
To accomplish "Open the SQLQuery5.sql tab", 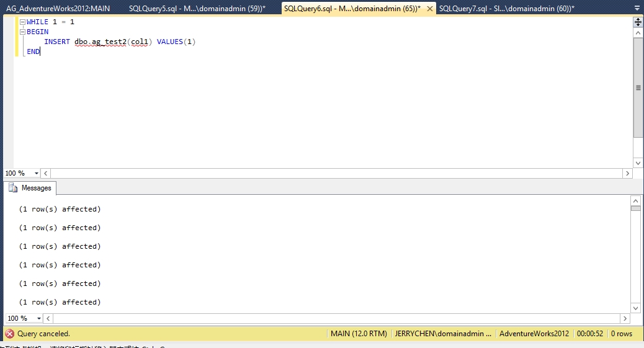I will click(x=197, y=8).
